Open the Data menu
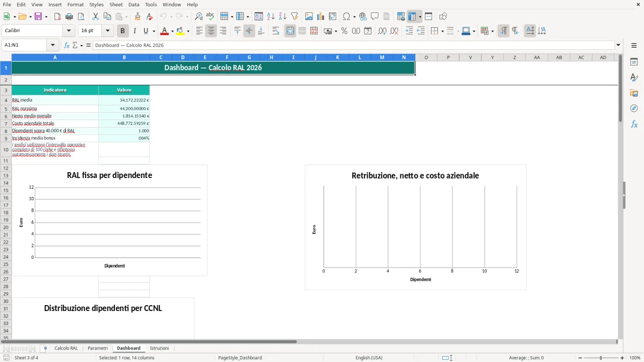 [134, 4]
